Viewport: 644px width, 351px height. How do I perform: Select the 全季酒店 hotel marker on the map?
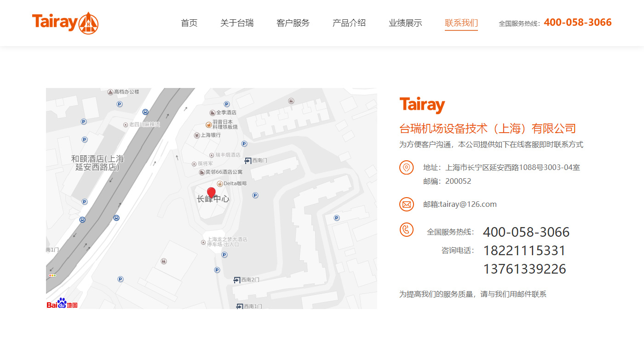pos(213,112)
